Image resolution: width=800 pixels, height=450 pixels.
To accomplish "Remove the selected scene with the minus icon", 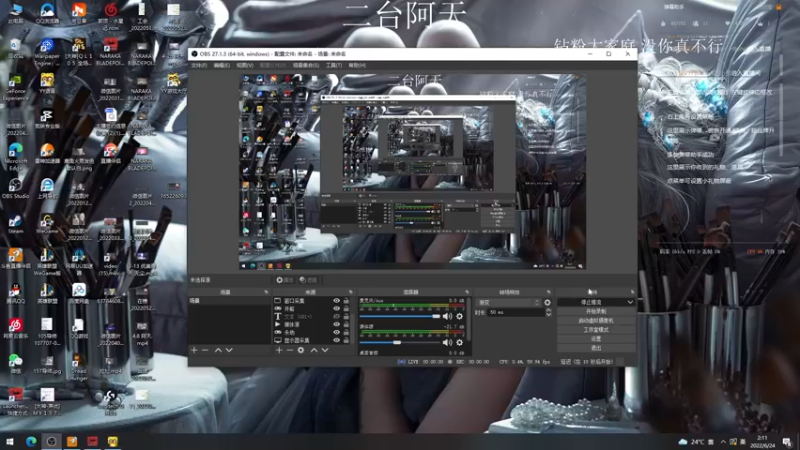I will click(205, 350).
